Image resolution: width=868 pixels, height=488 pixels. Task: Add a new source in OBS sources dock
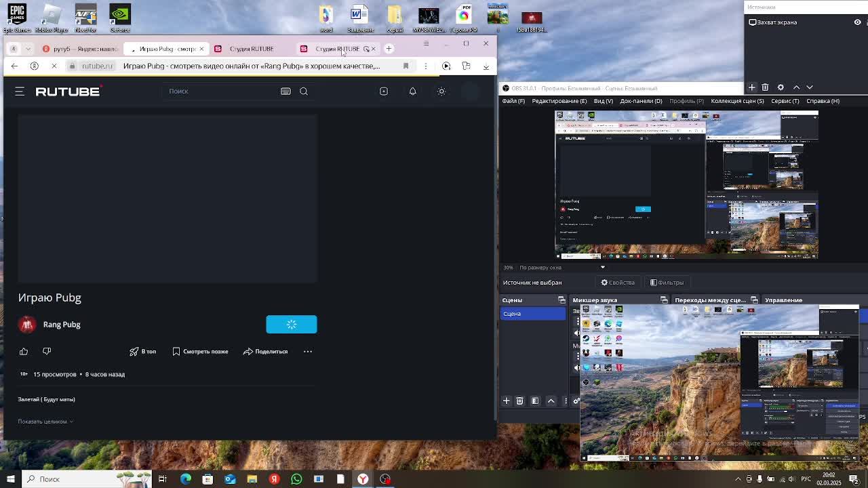(751, 87)
